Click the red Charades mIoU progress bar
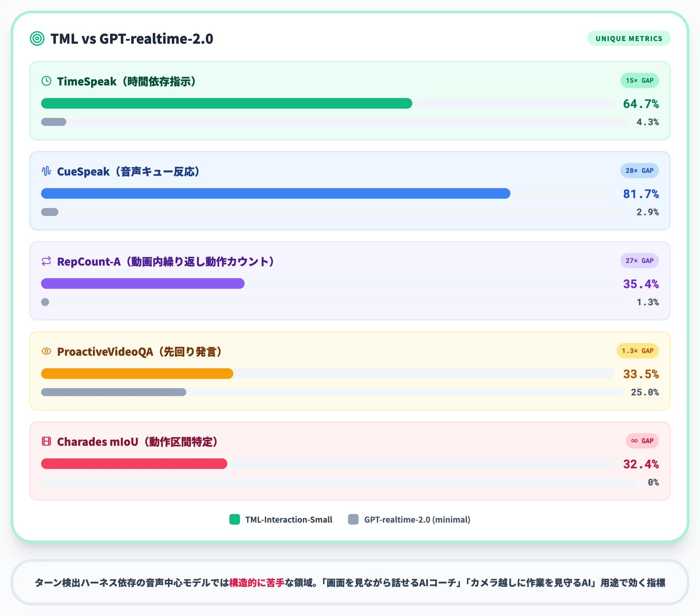The height and width of the screenshot is (616, 700). click(x=134, y=463)
